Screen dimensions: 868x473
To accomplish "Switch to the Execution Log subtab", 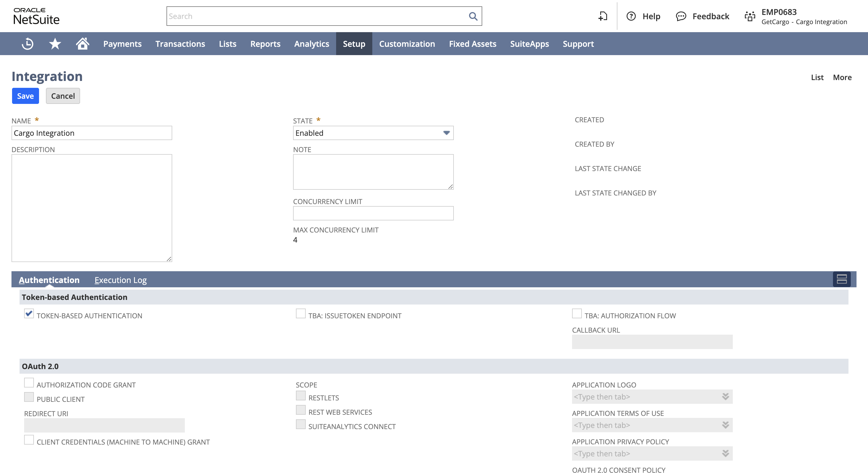I will click(x=121, y=280).
